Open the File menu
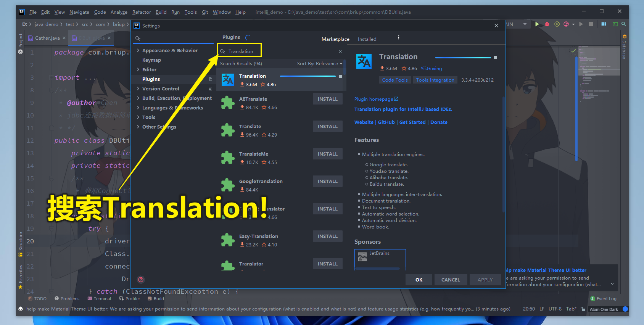The width and height of the screenshot is (644, 325). (33, 12)
